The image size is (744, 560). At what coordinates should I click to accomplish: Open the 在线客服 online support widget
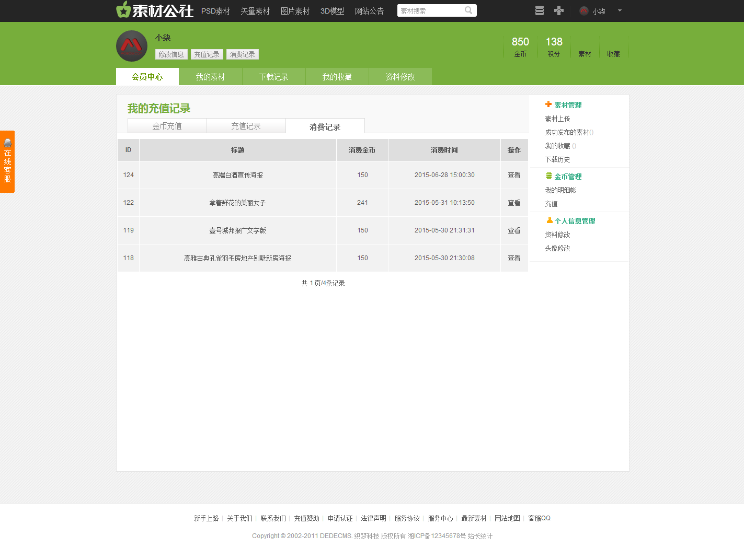pyautogui.click(x=7, y=161)
